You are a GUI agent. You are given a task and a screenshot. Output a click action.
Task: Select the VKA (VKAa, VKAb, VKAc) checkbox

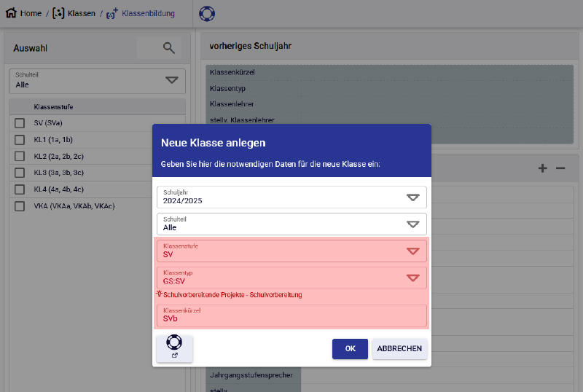click(x=20, y=206)
